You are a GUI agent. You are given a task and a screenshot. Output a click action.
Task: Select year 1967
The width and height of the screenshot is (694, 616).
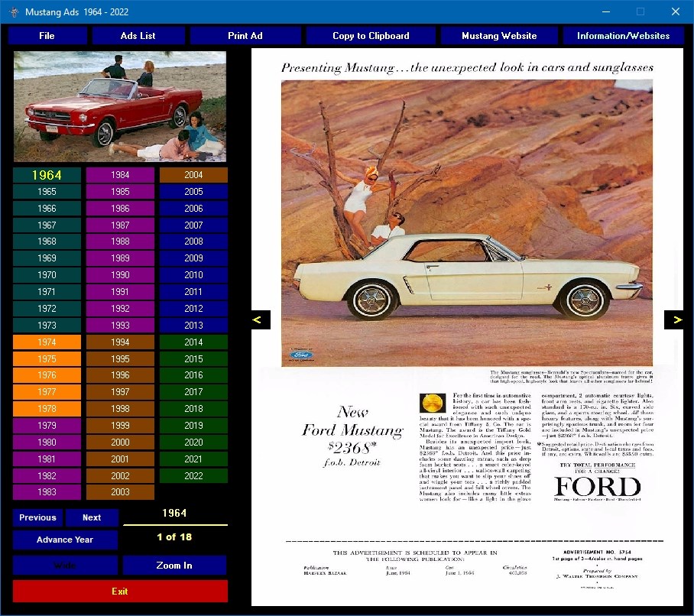(x=47, y=225)
